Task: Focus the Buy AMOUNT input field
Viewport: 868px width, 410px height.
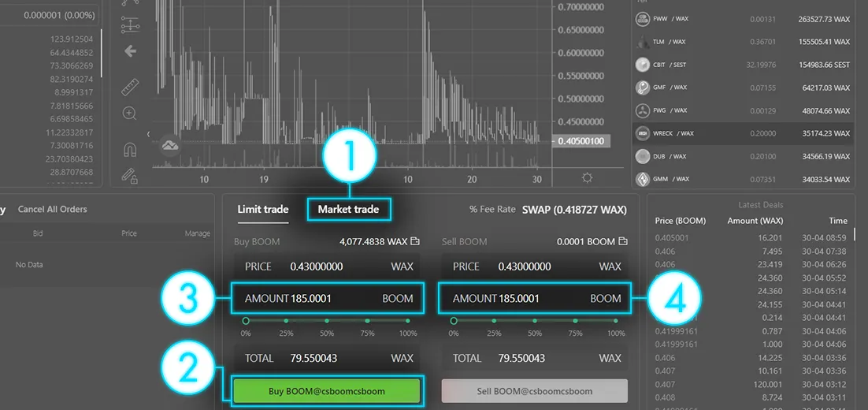Action: [328, 299]
